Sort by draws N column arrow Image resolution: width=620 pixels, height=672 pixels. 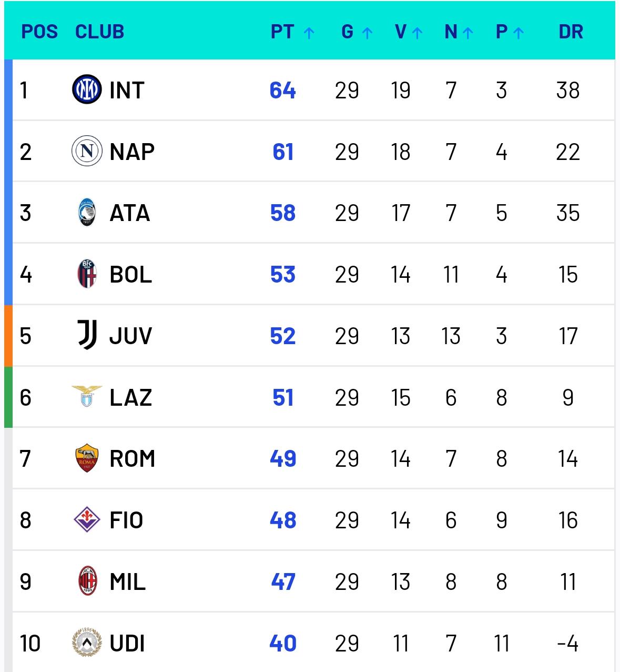468,33
